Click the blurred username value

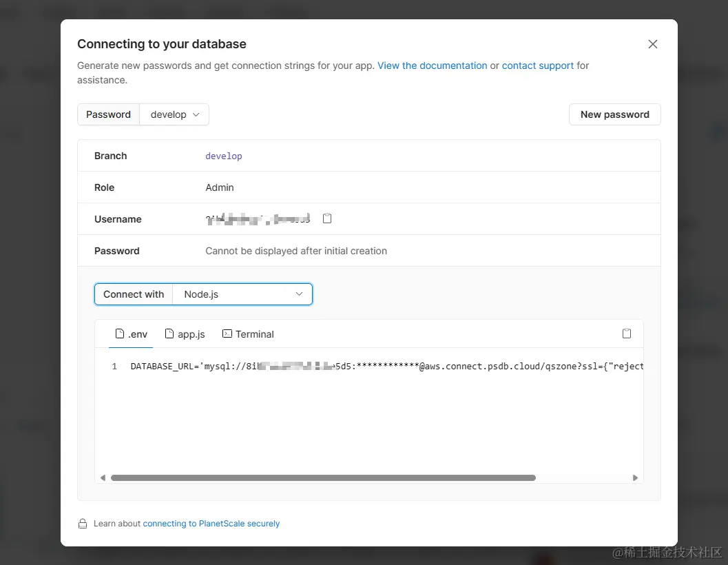click(258, 219)
